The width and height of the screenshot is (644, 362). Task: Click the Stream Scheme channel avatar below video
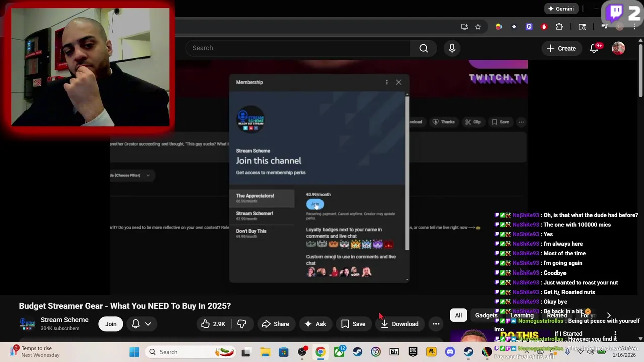click(x=27, y=324)
